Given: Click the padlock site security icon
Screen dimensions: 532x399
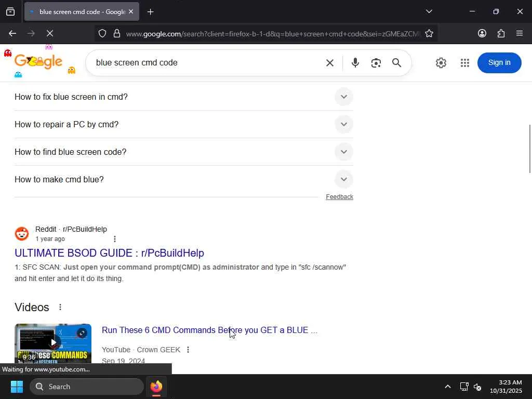Looking at the screenshot, I should (117, 33).
